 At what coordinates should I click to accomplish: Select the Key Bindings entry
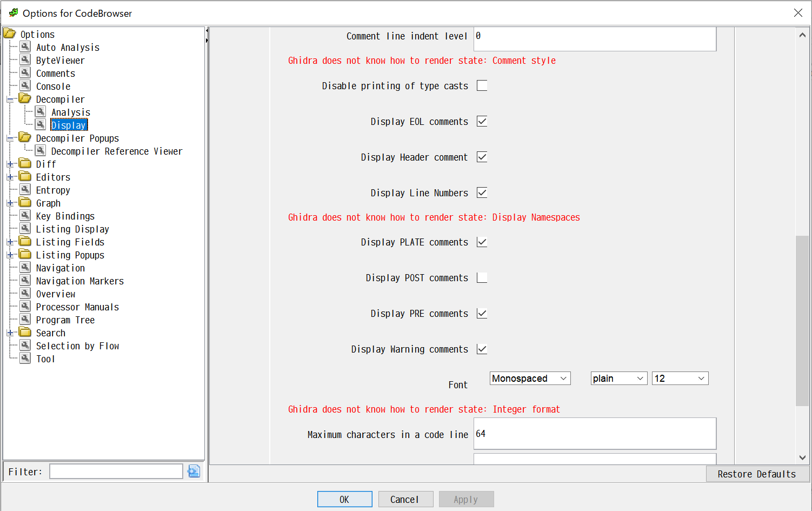click(65, 216)
